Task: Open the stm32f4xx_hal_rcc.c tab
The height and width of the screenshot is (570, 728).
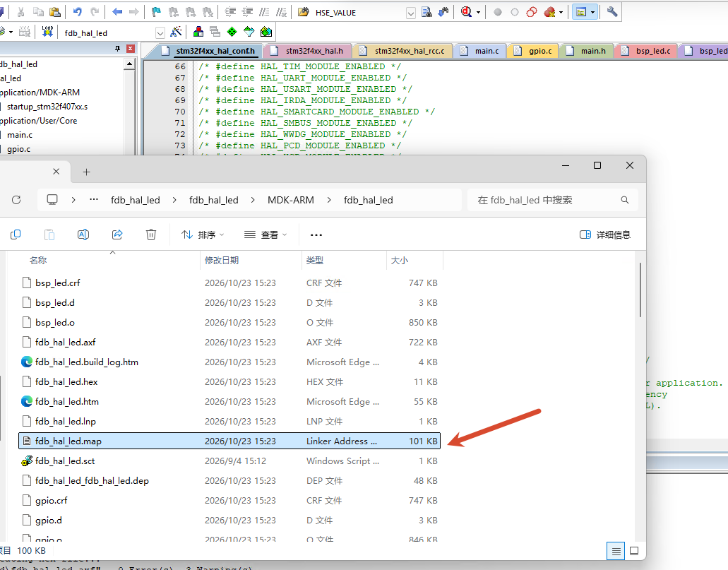Action: (403, 51)
